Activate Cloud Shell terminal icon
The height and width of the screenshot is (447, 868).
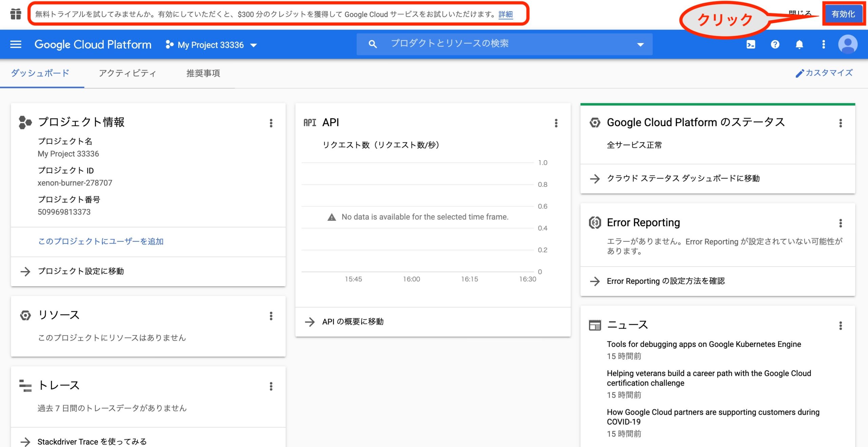pos(751,44)
